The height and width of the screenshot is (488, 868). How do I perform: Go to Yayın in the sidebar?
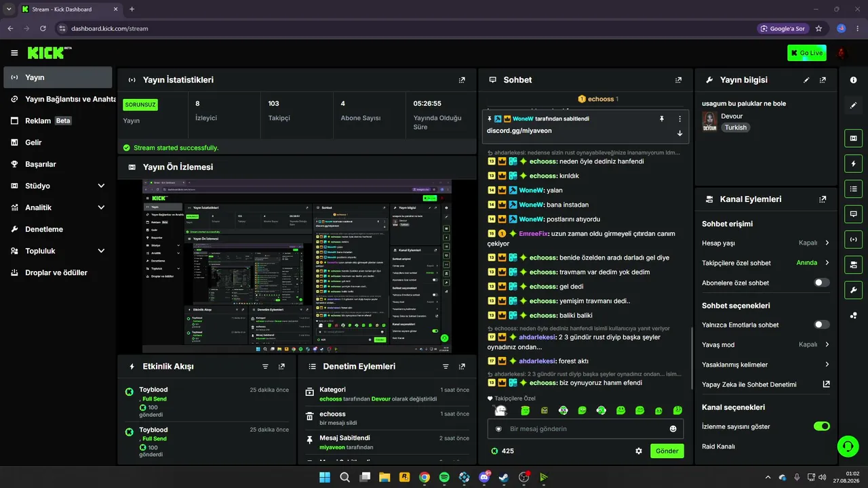coord(58,77)
